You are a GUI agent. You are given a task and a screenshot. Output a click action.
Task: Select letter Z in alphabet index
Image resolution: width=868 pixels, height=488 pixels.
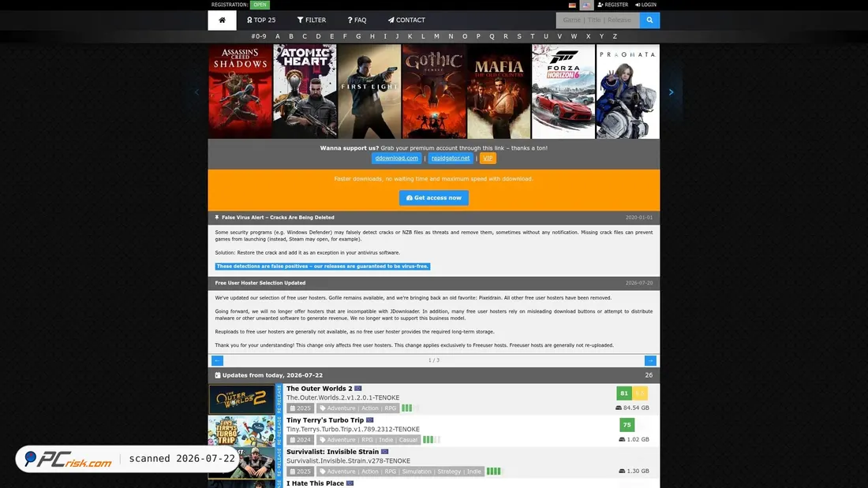point(615,36)
